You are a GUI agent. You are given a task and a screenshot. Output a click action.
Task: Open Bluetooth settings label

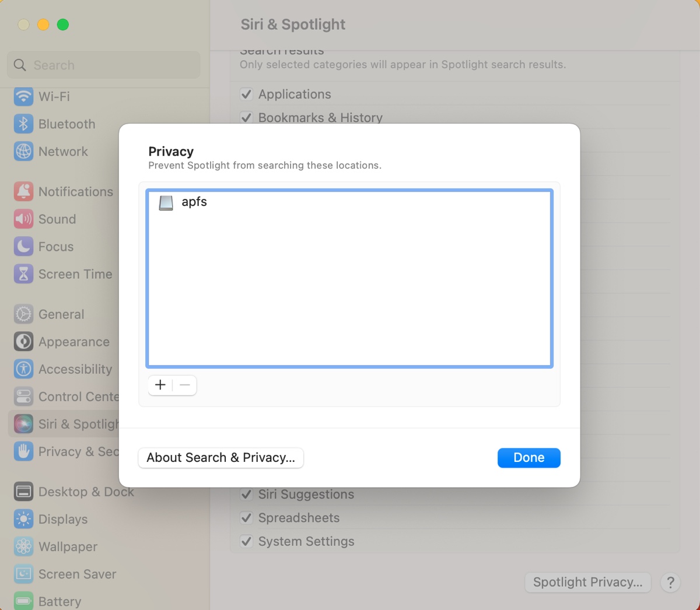pyautogui.click(x=67, y=124)
